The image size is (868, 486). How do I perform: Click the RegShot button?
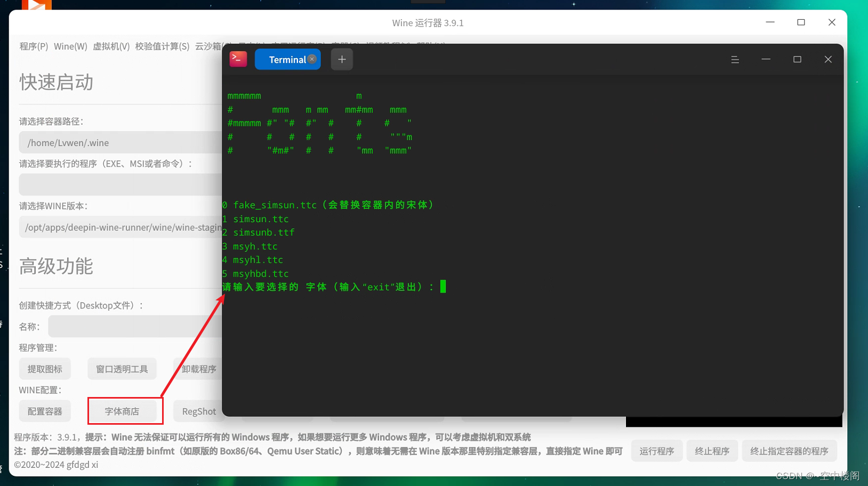click(x=198, y=411)
